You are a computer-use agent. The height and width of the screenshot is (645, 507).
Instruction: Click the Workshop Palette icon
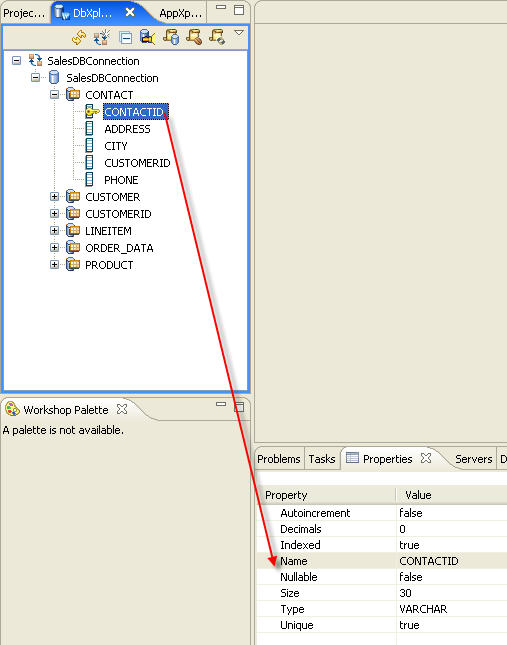point(12,409)
